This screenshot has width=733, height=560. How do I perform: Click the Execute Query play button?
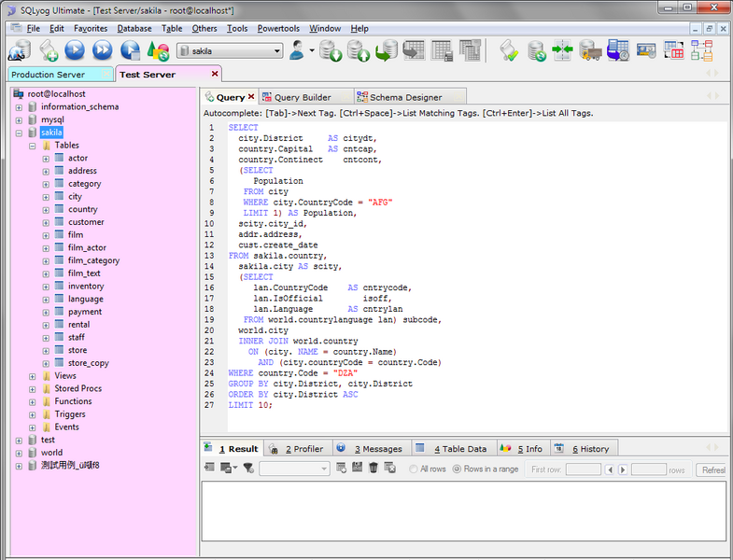coord(75,50)
